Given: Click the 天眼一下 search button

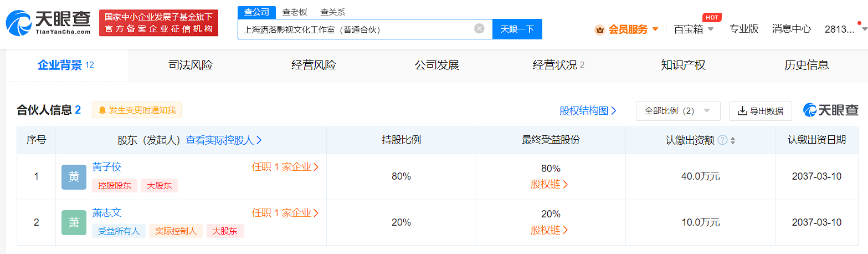Looking at the screenshot, I should 517,29.
